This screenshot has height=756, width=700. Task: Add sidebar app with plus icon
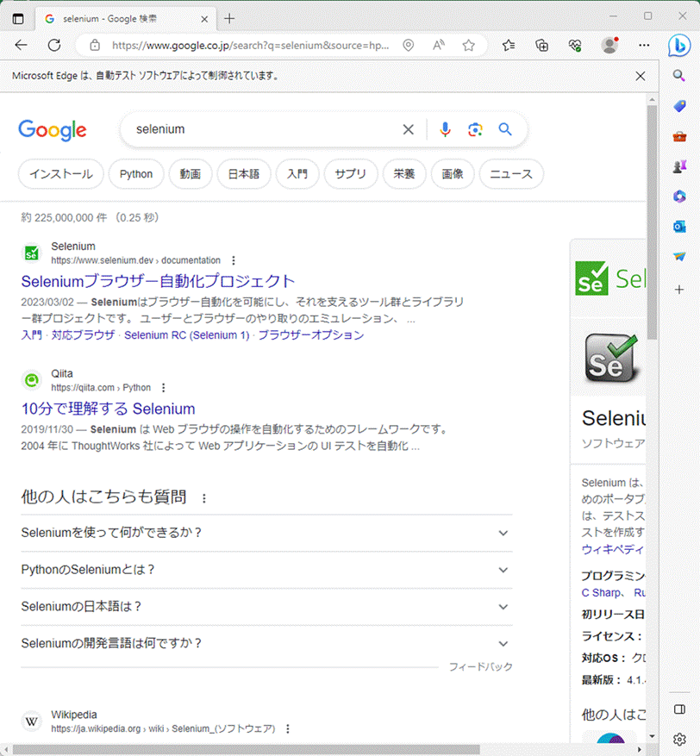679,290
